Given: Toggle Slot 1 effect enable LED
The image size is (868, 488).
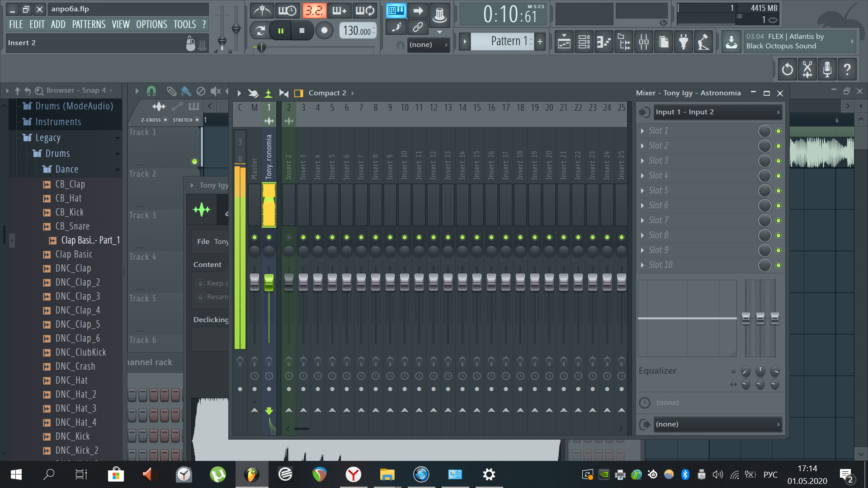Looking at the screenshot, I should coord(778,131).
